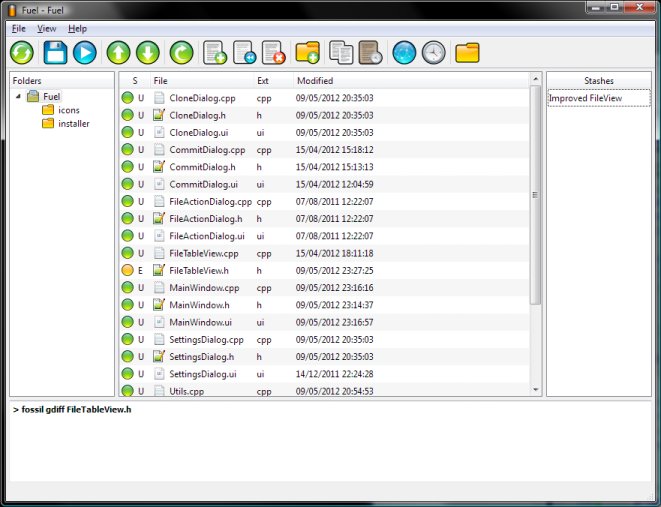
Task: Click the Ext column header
Action: (x=263, y=80)
